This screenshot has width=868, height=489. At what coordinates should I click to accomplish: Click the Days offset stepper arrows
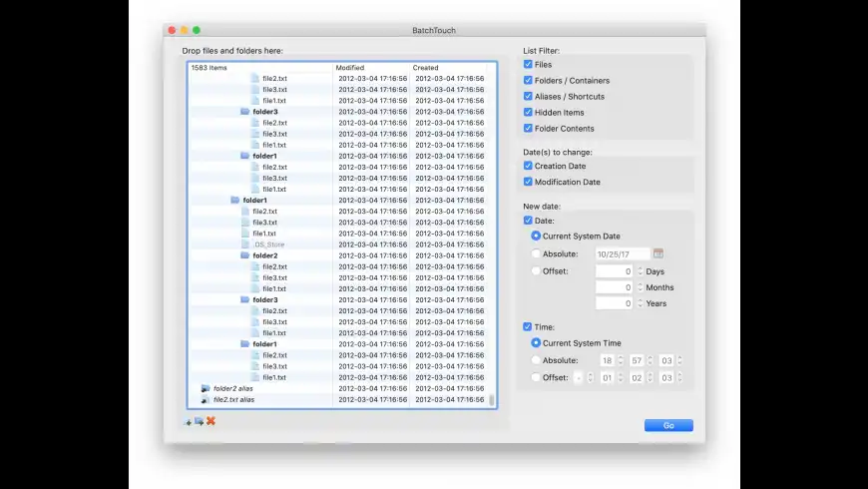pos(640,271)
